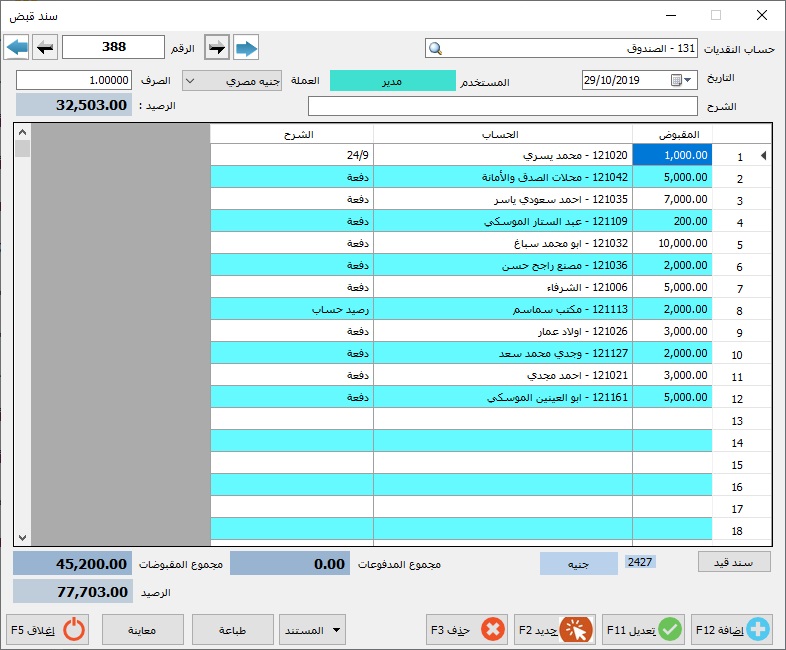
Task: Select account 121021 - احمد مجدي
Action: pos(503,375)
